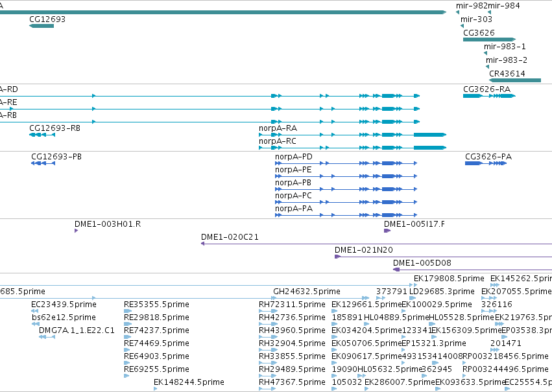Select EK034204.5prime EST label
Screen dimensions: 552x392
pyautogui.click(x=366, y=330)
